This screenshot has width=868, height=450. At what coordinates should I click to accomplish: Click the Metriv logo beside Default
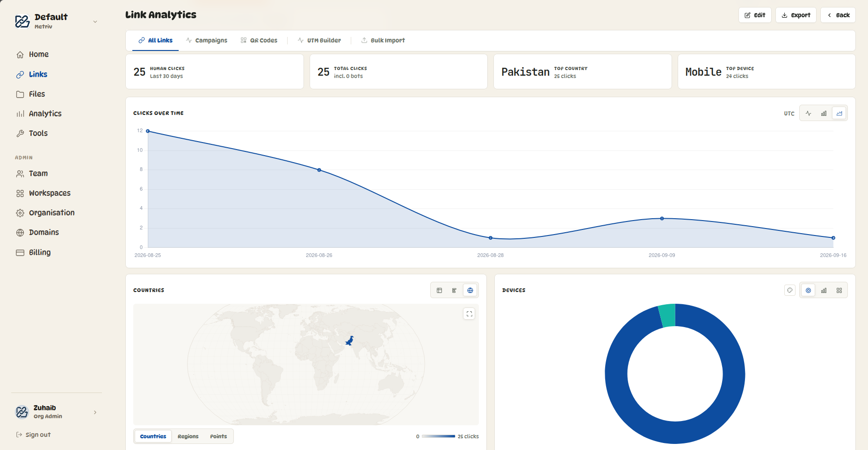tap(22, 21)
